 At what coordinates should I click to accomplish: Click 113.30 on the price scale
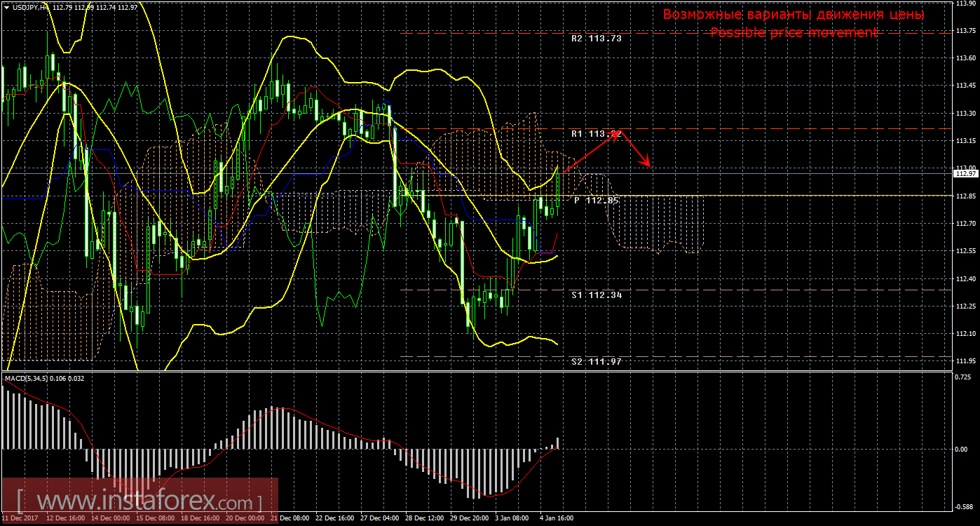[x=966, y=113]
